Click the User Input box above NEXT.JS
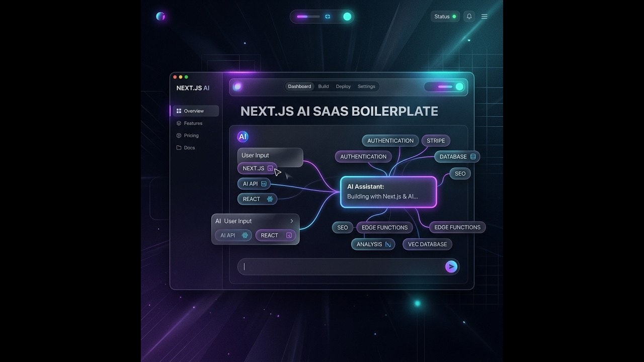Viewport: 644px width, 362px height. tap(270, 156)
